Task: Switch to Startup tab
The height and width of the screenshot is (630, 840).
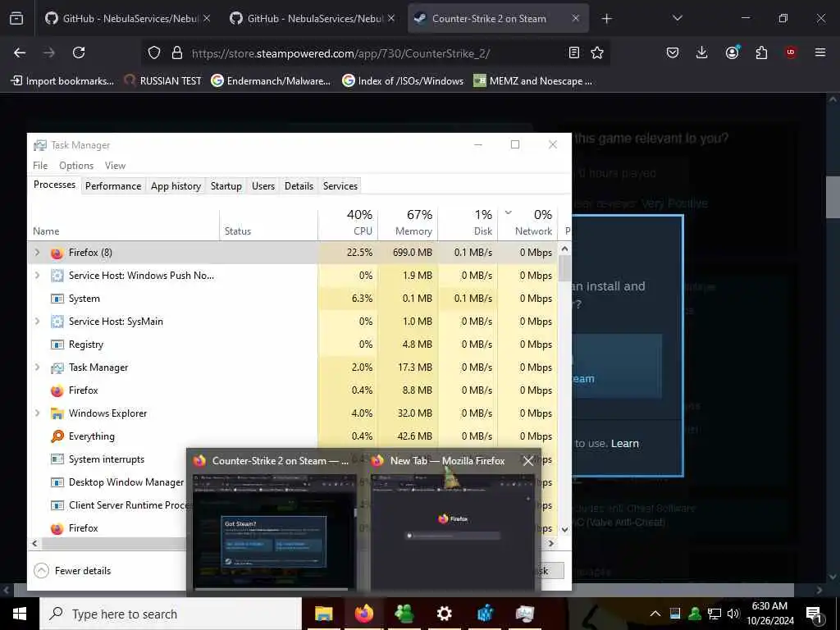Action: pos(226,186)
